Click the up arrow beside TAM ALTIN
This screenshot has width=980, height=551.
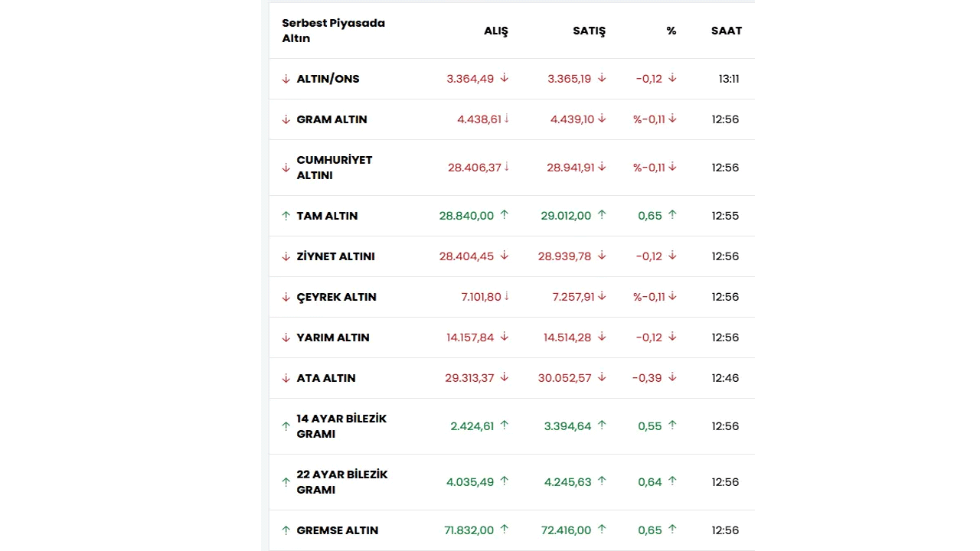[286, 216]
